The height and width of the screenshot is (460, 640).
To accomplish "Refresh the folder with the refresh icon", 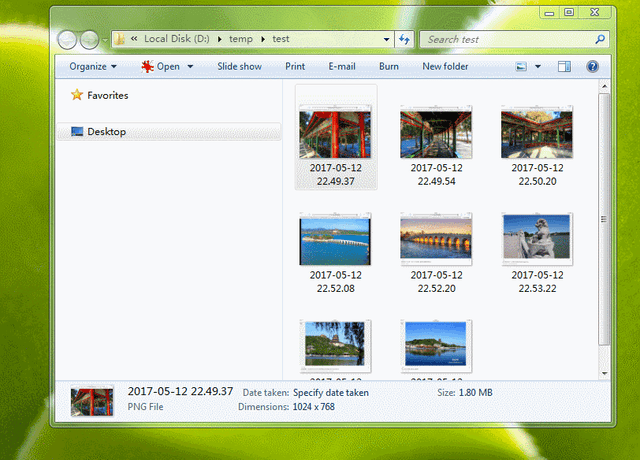I will [x=404, y=40].
